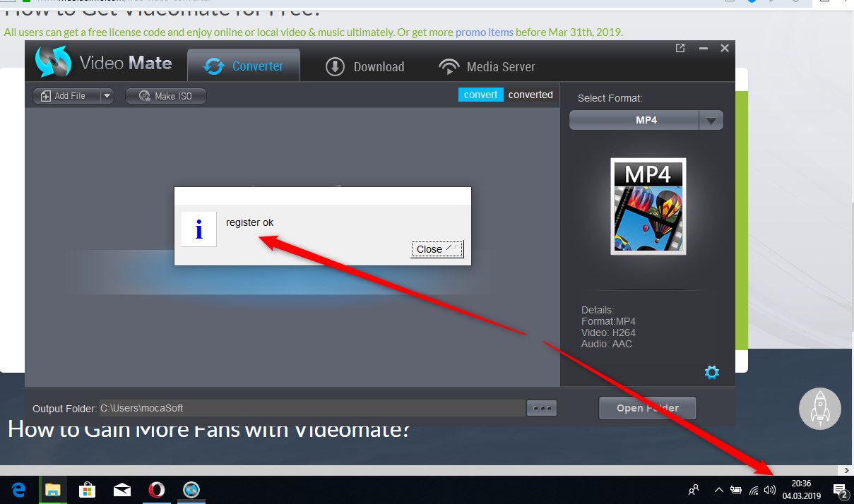
Task: Open Opera browser from the taskbar
Action: 156,489
